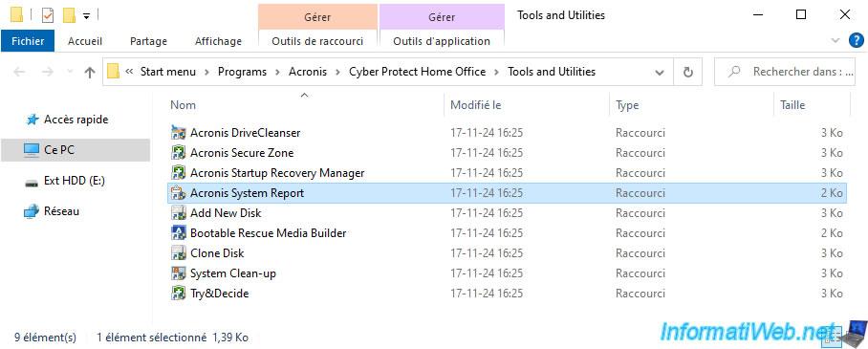Go forward with the forward arrow
Image resolution: width=868 pixels, height=349 pixels.
[48, 72]
